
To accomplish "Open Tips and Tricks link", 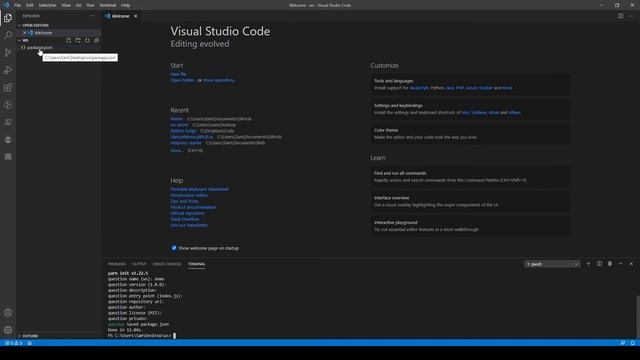I will click(x=184, y=201).
